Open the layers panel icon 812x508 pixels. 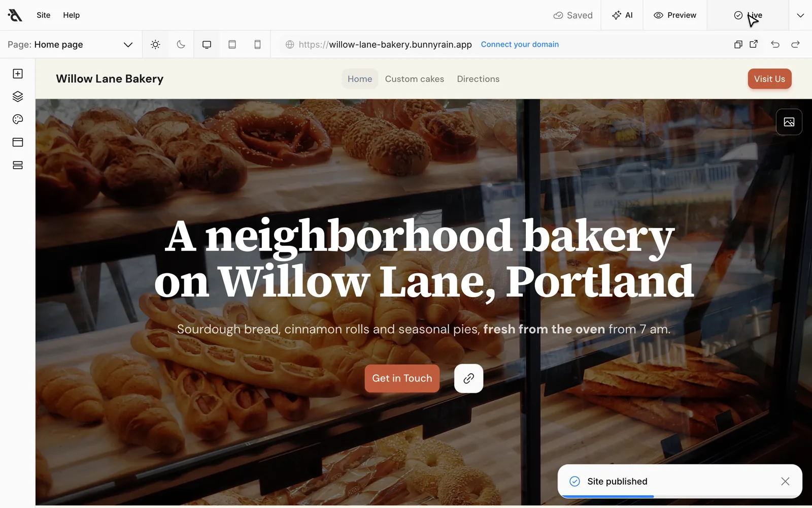coord(18,97)
